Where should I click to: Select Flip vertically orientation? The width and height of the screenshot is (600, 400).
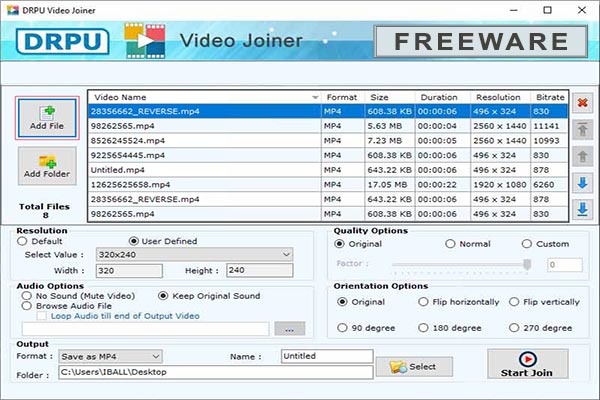[x=514, y=302]
